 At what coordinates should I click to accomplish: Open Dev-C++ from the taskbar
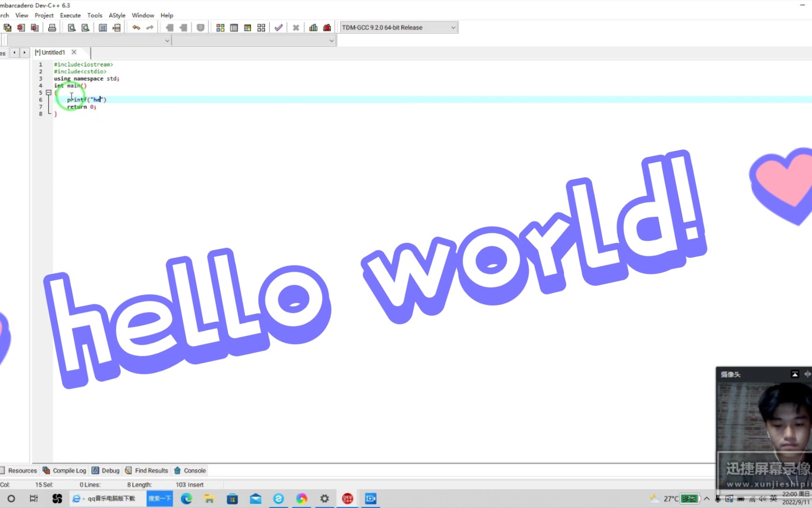click(347, 498)
